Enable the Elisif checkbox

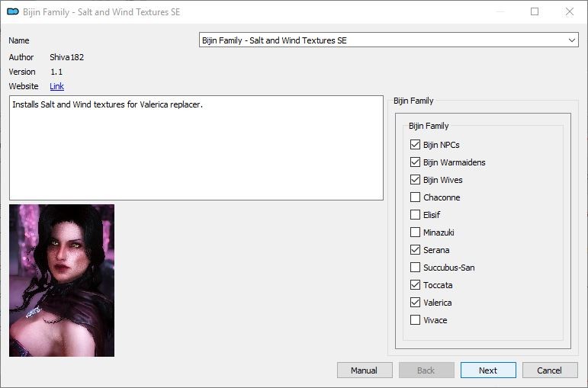click(x=415, y=215)
